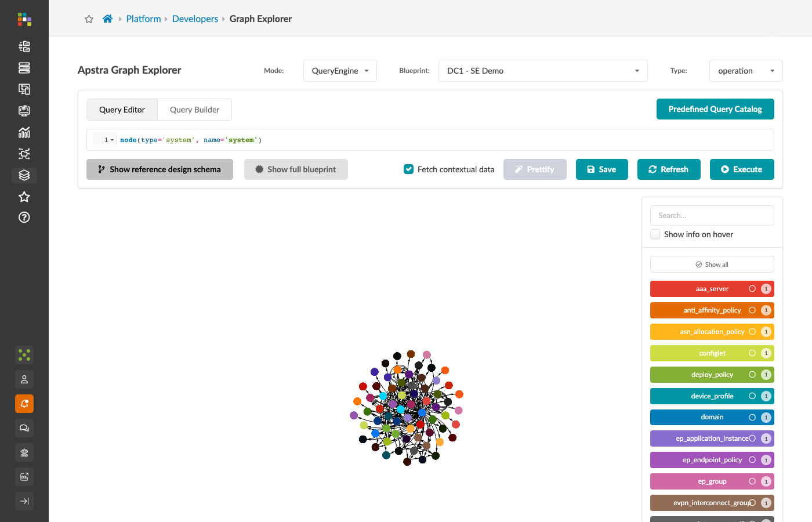This screenshot has height=522, width=812.
Task: Open the Help question mark icon
Action: pos(24,217)
